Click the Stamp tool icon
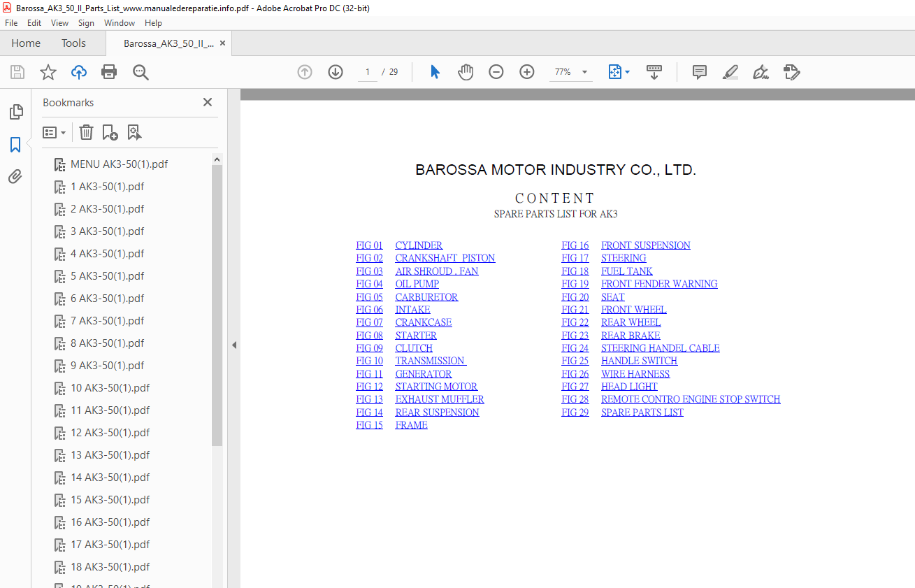This screenshot has width=915, height=588. (x=791, y=72)
